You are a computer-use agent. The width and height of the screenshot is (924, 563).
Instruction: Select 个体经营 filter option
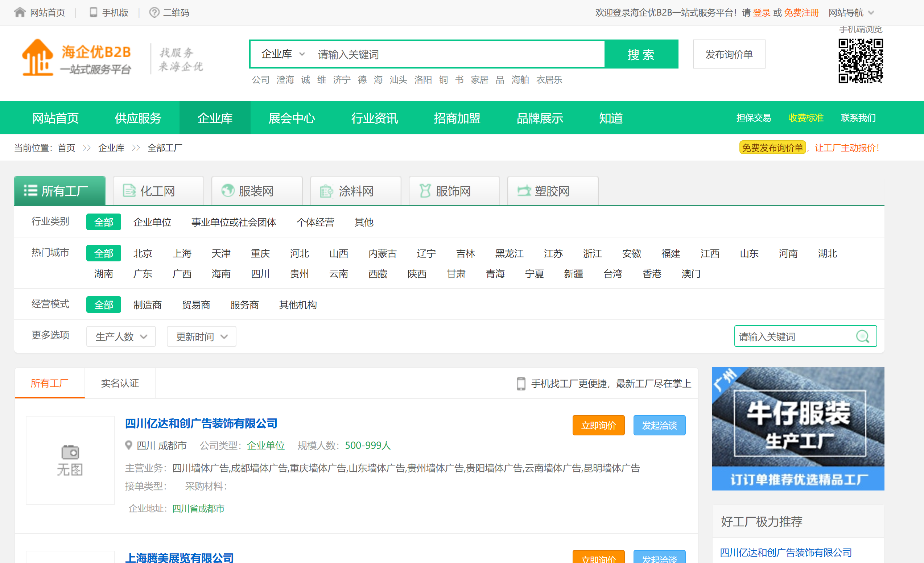click(315, 222)
